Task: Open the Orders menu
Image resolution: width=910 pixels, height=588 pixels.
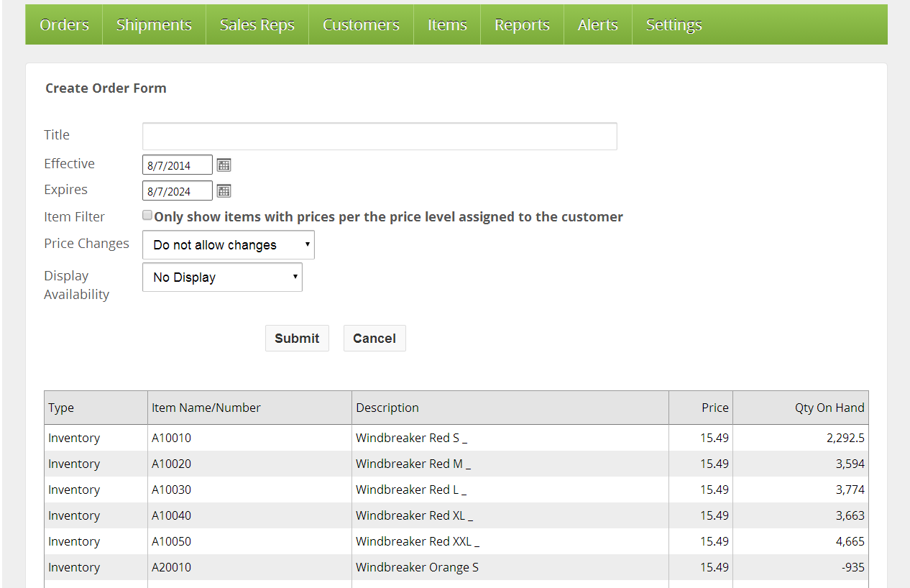Action: (x=64, y=24)
